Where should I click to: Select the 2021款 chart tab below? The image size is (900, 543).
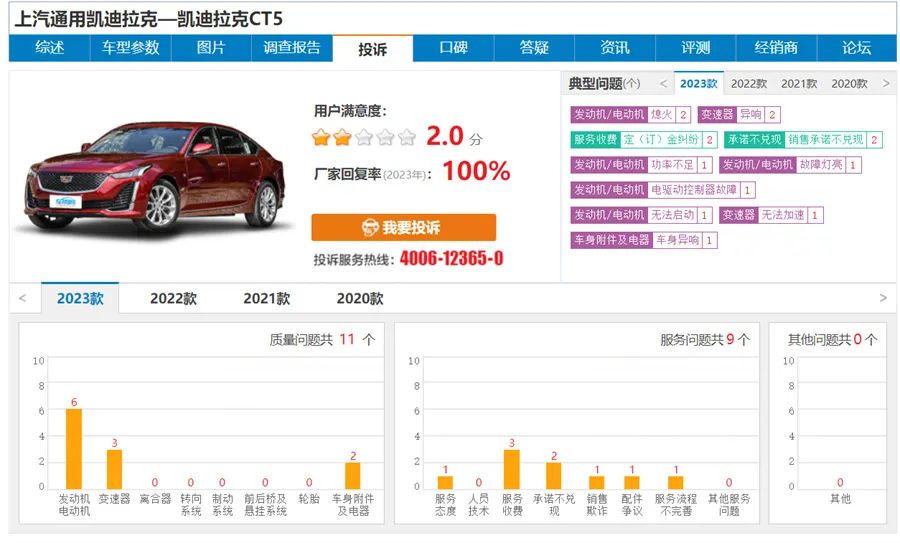click(x=266, y=298)
